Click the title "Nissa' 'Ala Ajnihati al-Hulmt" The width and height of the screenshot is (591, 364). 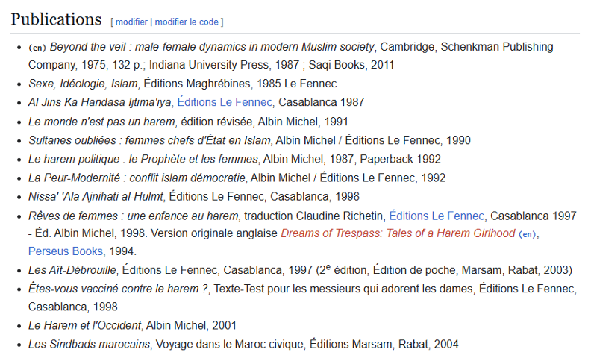tap(97, 197)
